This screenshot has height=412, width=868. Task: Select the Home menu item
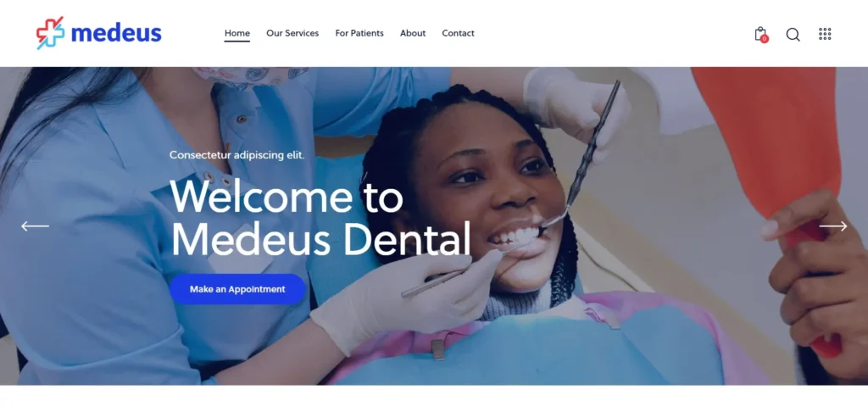pos(237,33)
